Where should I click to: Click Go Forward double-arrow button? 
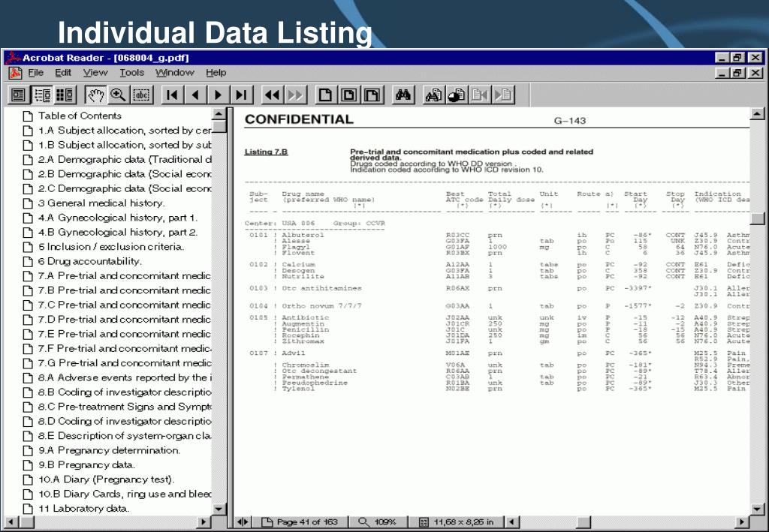[295, 95]
